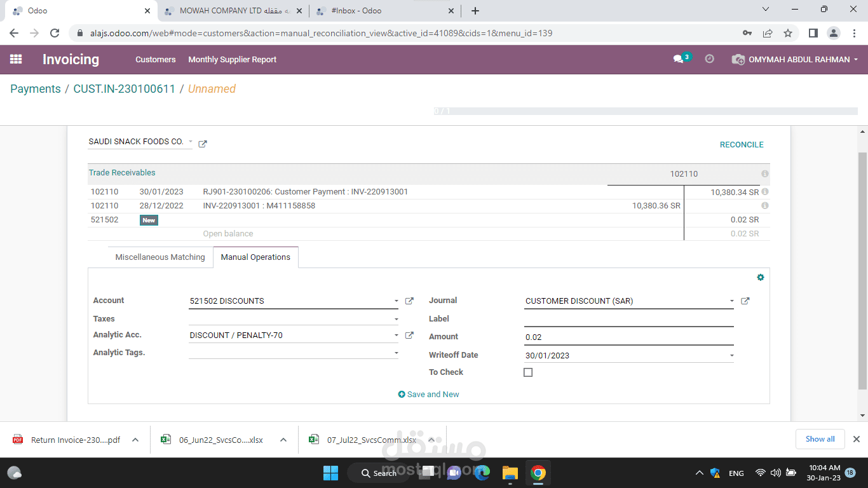868x488 pixels.
Task: Select the Manual Operations tab
Action: tap(255, 257)
